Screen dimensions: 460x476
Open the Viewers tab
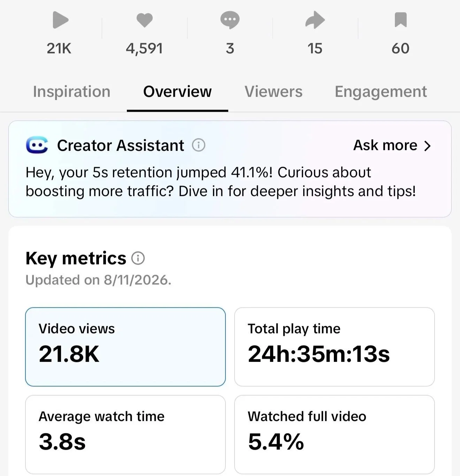[274, 92]
